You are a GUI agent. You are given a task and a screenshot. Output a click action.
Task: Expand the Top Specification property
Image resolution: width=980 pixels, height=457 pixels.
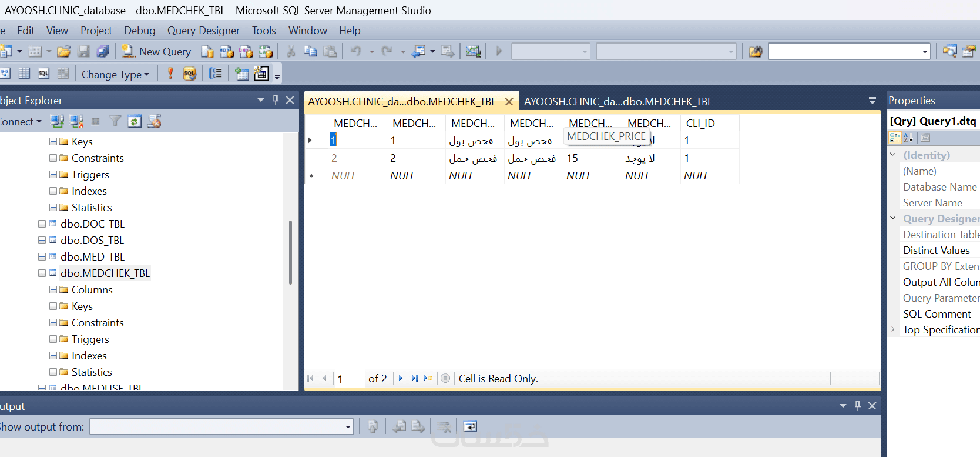(x=893, y=329)
